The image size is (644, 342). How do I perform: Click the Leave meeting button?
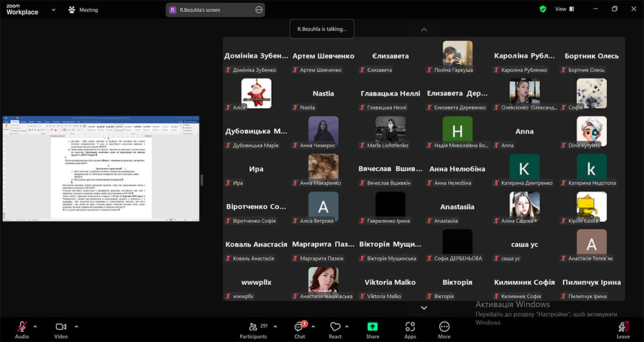click(623, 330)
